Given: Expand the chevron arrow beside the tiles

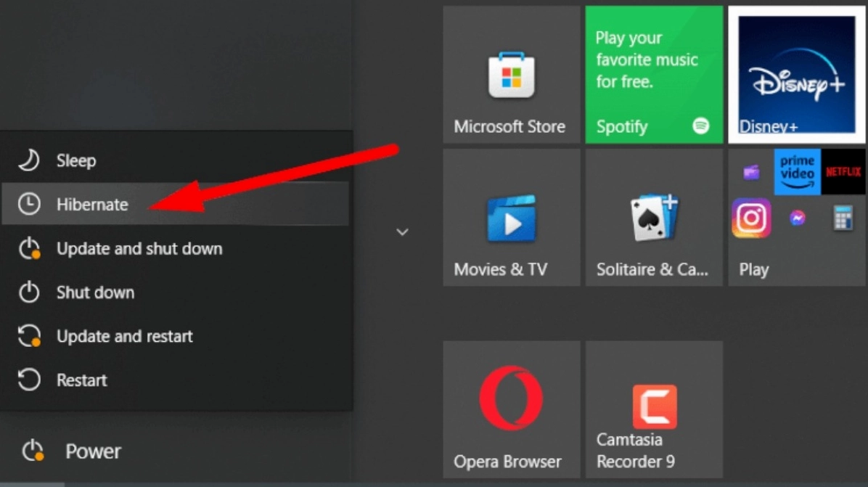Looking at the screenshot, I should (x=402, y=232).
